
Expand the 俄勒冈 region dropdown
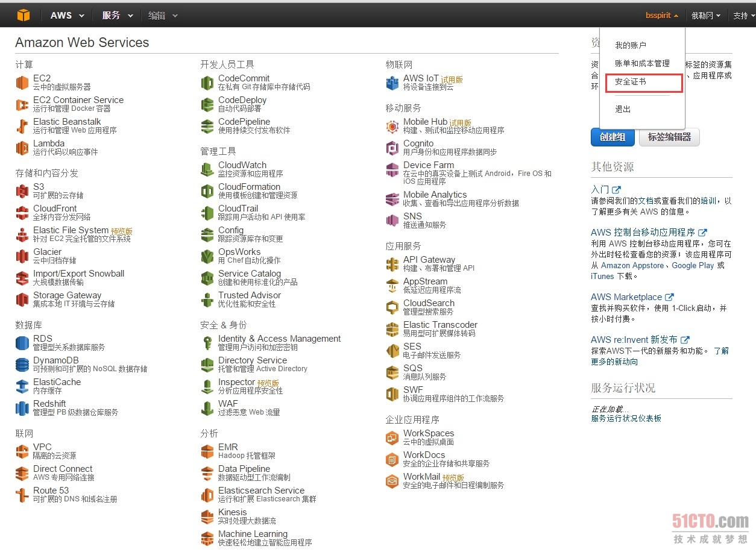705,16
